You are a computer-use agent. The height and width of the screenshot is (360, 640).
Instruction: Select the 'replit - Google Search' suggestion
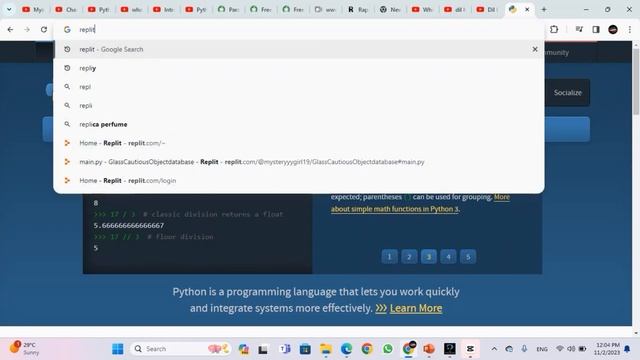[299, 49]
